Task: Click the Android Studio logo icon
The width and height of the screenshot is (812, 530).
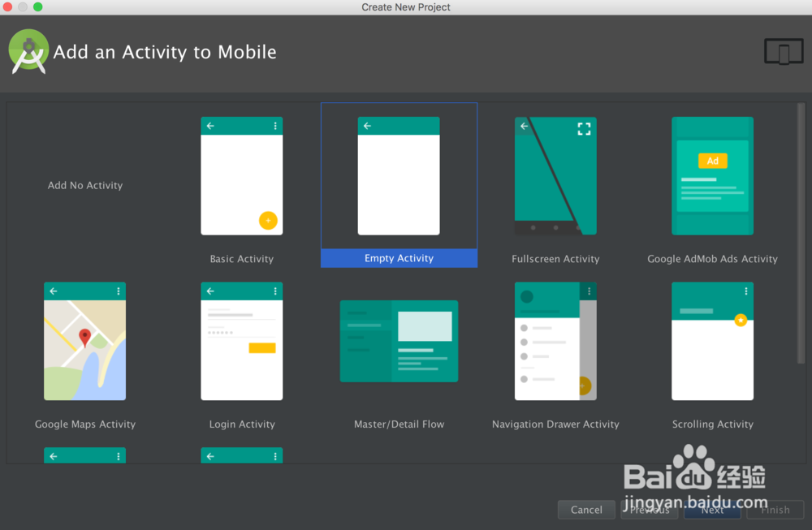Action: (x=29, y=51)
